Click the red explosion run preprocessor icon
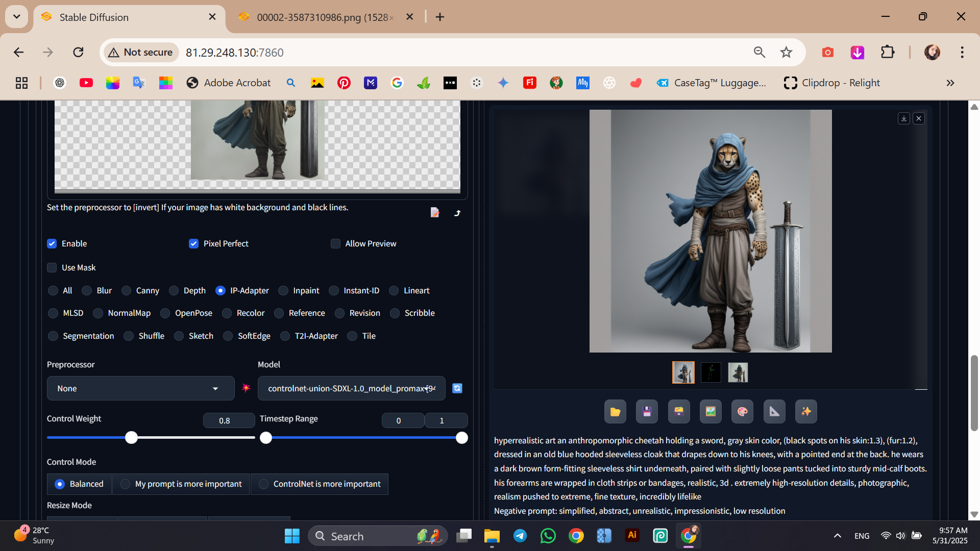Viewport: 980px width, 551px height. click(246, 388)
